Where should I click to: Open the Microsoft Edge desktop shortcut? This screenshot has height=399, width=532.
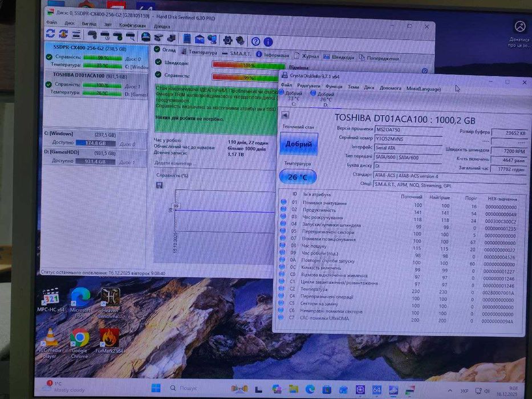pyautogui.click(x=80, y=303)
